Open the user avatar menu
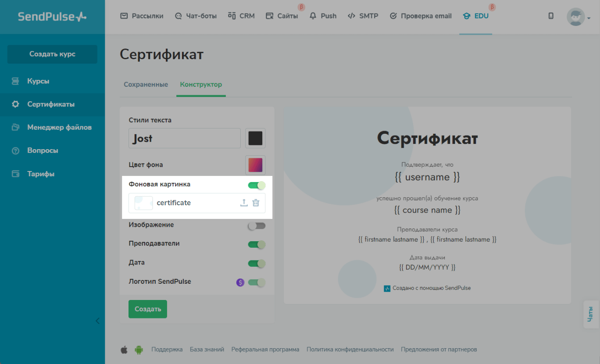The height and width of the screenshot is (364, 600). (575, 17)
